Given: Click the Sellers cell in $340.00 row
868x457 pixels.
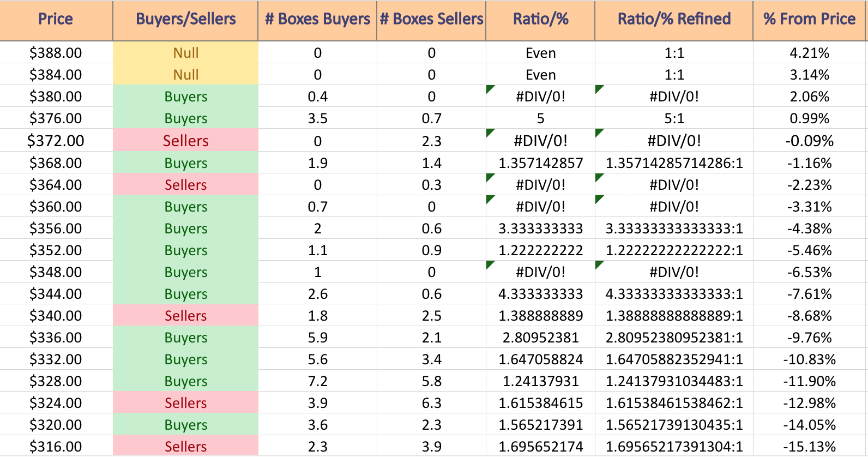Looking at the screenshot, I should (185, 316).
